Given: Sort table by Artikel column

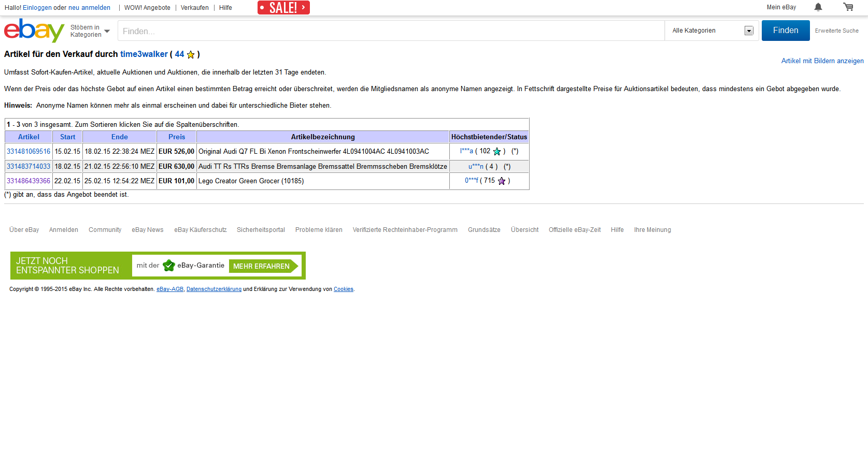Looking at the screenshot, I should point(29,137).
